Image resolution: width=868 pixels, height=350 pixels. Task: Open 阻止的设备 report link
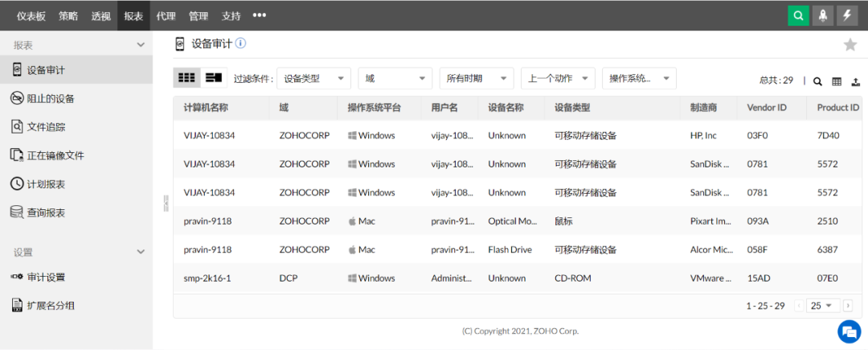coord(51,99)
